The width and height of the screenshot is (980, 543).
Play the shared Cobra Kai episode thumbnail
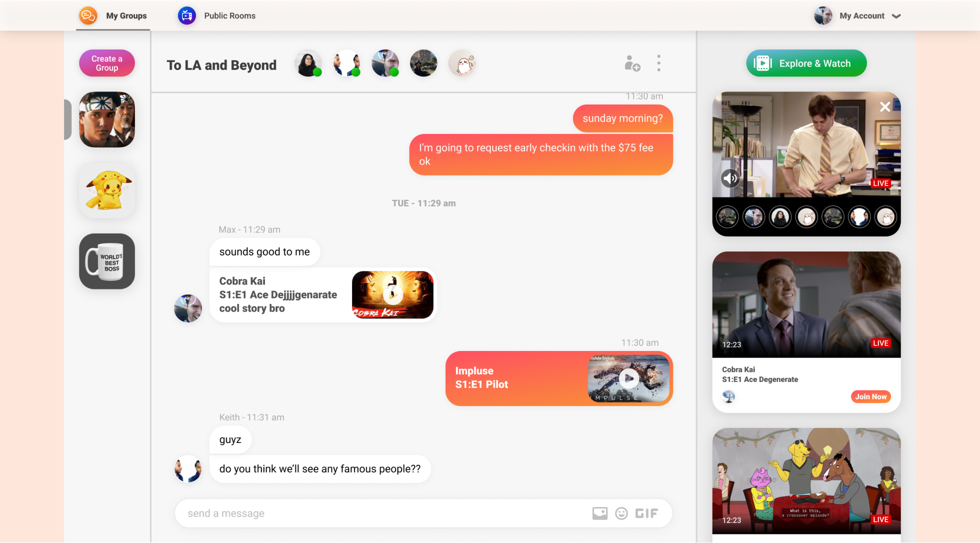tap(392, 295)
